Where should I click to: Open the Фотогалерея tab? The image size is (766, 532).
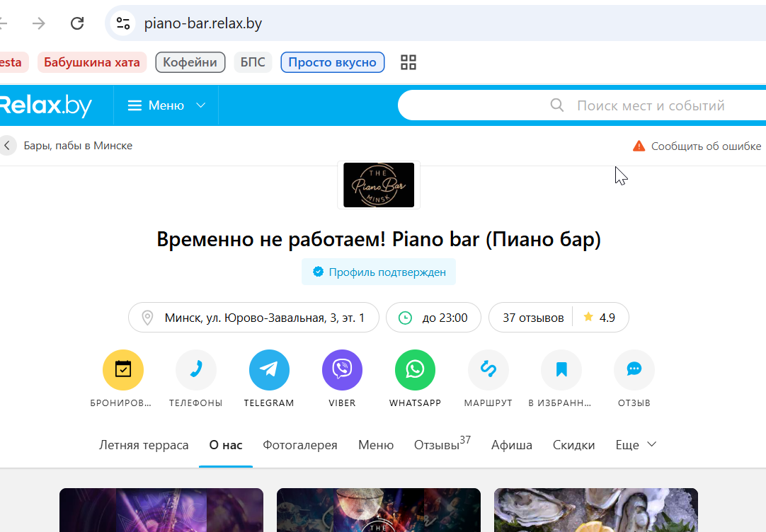pyautogui.click(x=300, y=445)
